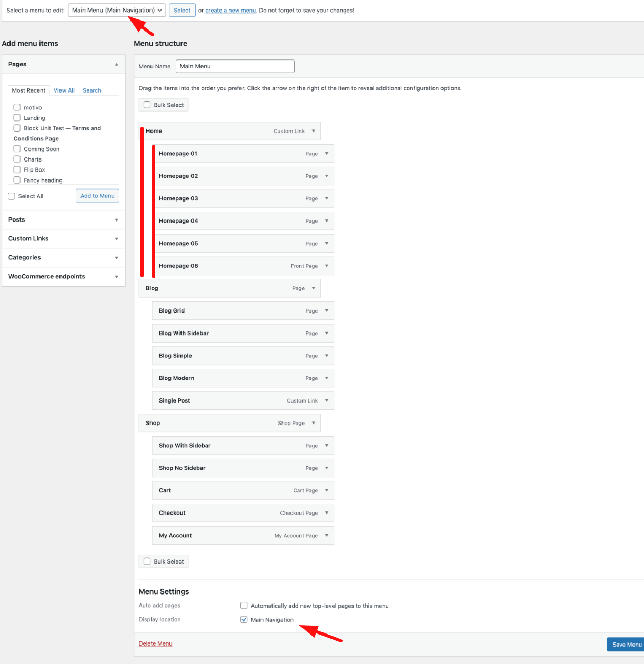Expand the WooCommerce endpoints panel

(x=64, y=277)
